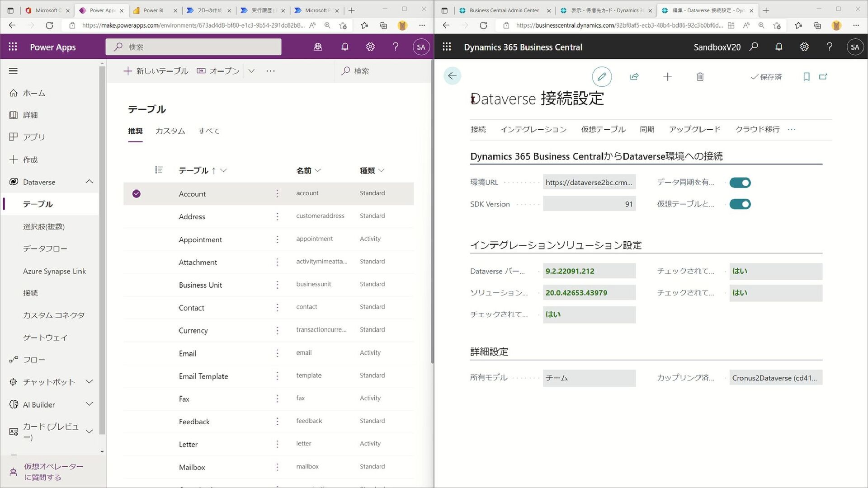Expand チャットボット in the sidebar

tap(90, 382)
